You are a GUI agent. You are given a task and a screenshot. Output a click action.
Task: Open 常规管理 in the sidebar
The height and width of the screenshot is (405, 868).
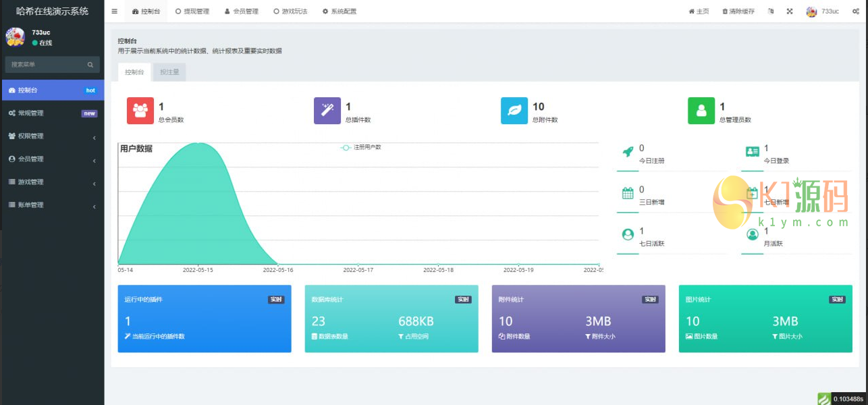[52, 113]
